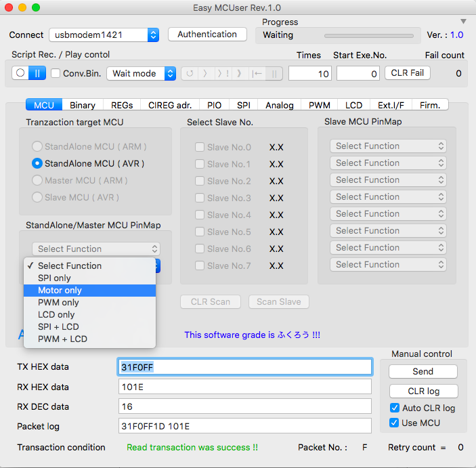Click the CLR log button

coord(423,391)
